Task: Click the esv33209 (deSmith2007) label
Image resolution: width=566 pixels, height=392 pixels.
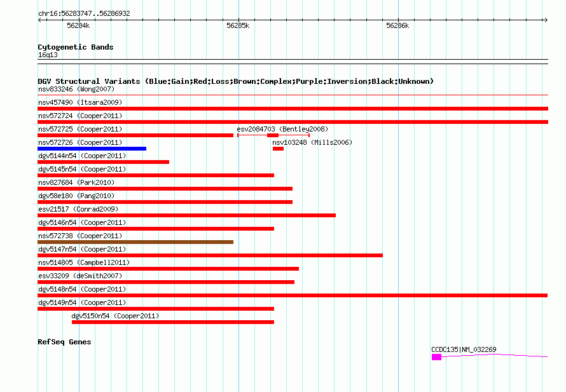Action: coord(80,276)
